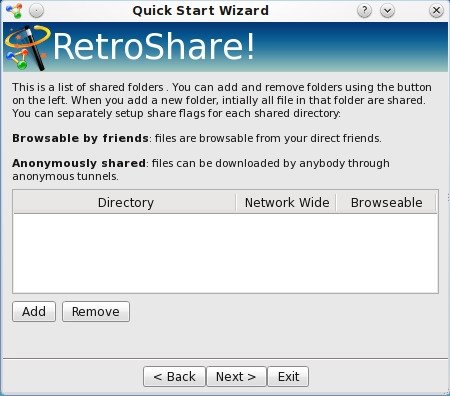Open the context help question-mark button
The image size is (450, 396).
click(x=364, y=11)
